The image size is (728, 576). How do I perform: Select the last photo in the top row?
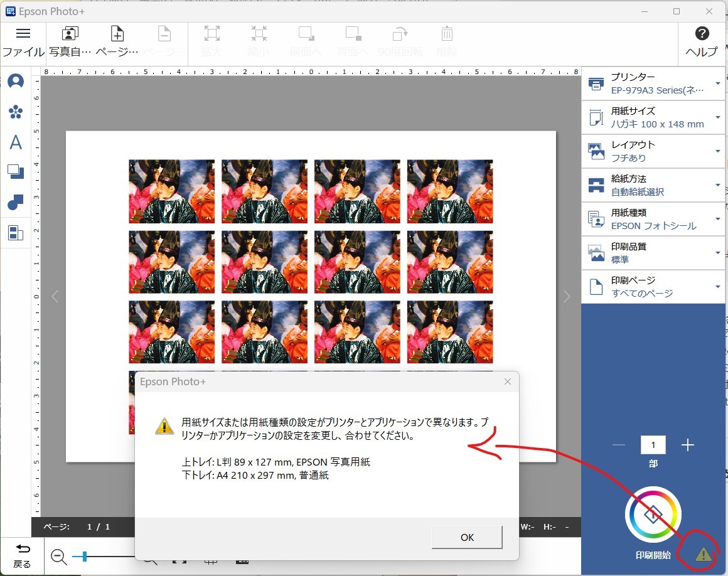(x=450, y=191)
